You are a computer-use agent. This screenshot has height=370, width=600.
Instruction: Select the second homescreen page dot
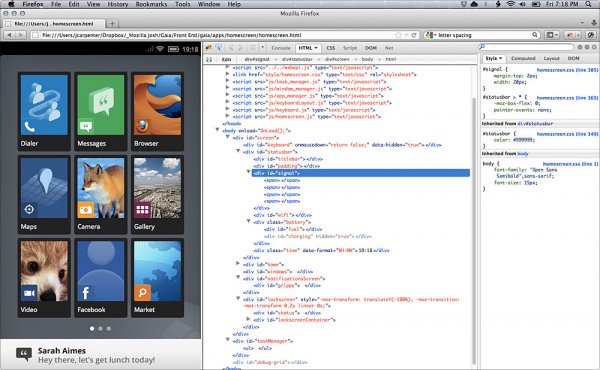[100, 328]
